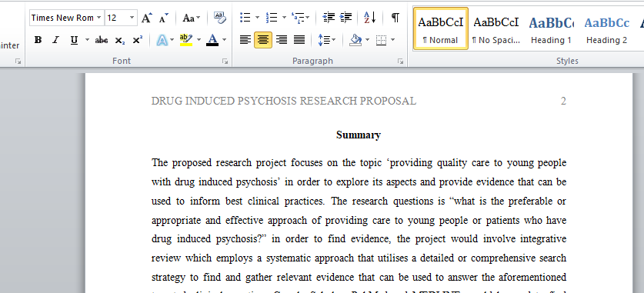Image resolution: width=644 pixels, height=293 pixels.
Task: Click the document header title
Action: click(x=284, y=101)
